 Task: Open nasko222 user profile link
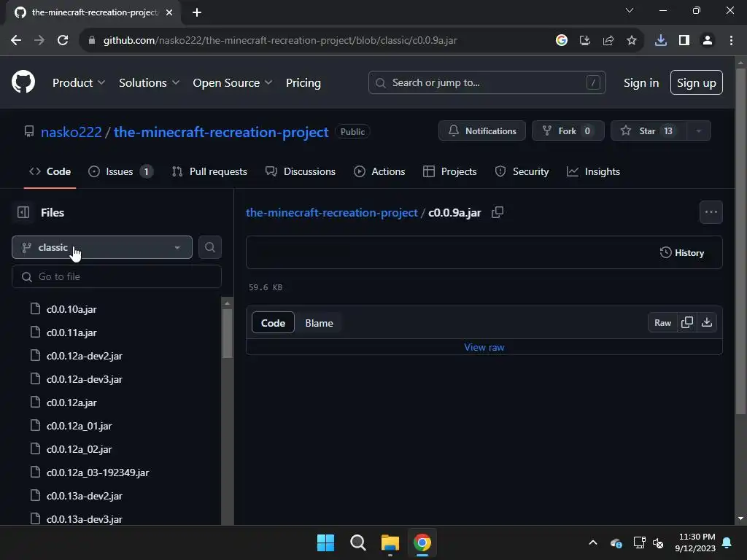point(71,132)
